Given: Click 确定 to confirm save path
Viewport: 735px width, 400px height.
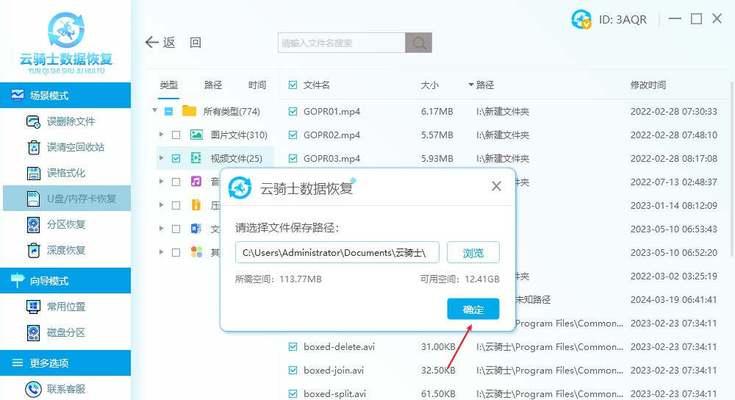Looking at the screenshot, I should (x=473, y=309).
